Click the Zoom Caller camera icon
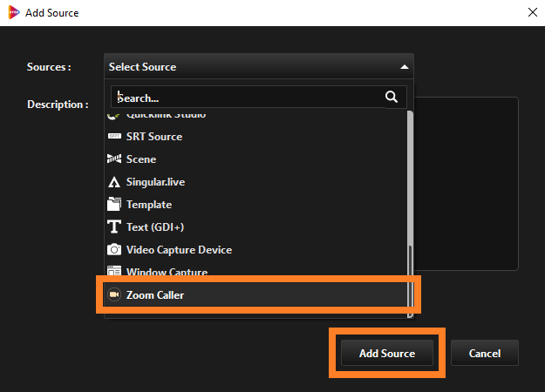 coord(114,294)
